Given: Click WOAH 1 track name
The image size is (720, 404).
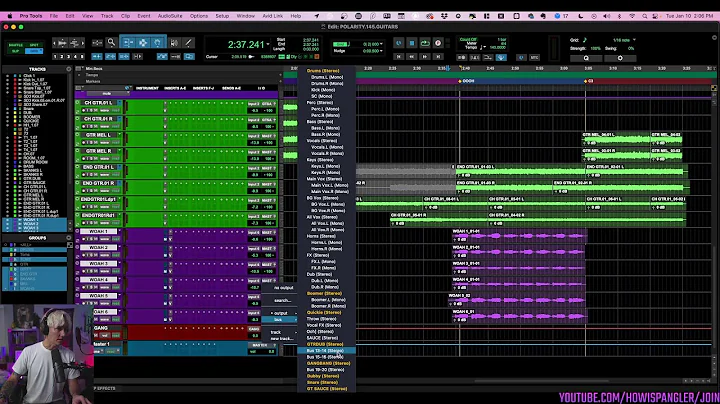Looking at the screenshot, I should pyautogui.click(x=98, y=231).
